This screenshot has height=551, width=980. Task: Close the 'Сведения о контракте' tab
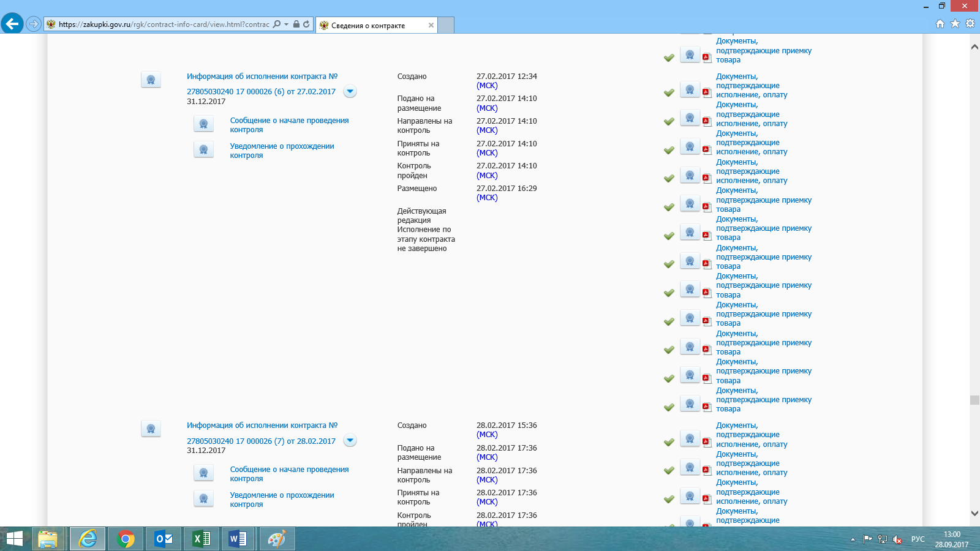[x=431, y=25]
